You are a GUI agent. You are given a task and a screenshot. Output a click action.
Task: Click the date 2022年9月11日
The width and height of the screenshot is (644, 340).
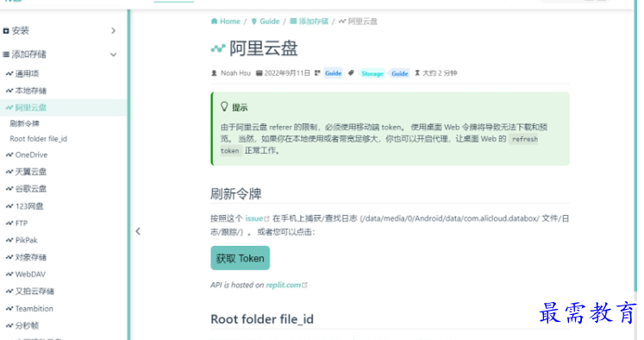tap(287, 73)
